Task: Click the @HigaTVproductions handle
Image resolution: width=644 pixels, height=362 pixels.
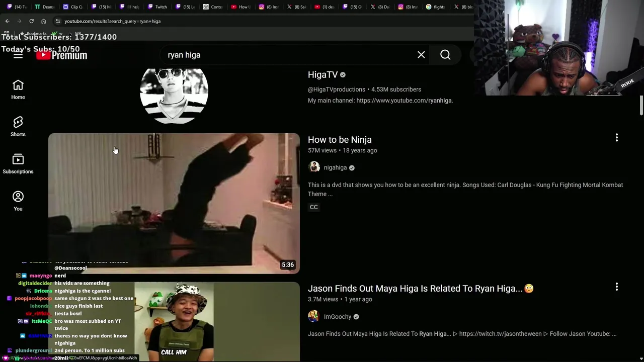Action: (337, 89)
